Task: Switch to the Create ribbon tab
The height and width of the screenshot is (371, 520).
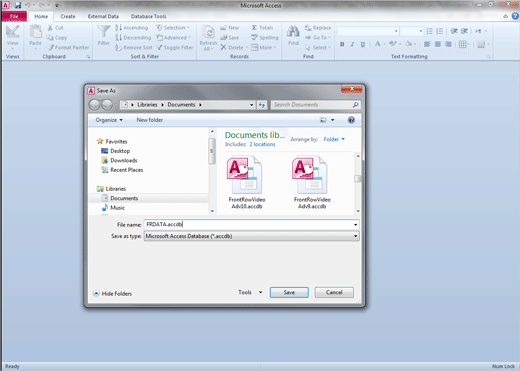Action: (x=68, y=16)
